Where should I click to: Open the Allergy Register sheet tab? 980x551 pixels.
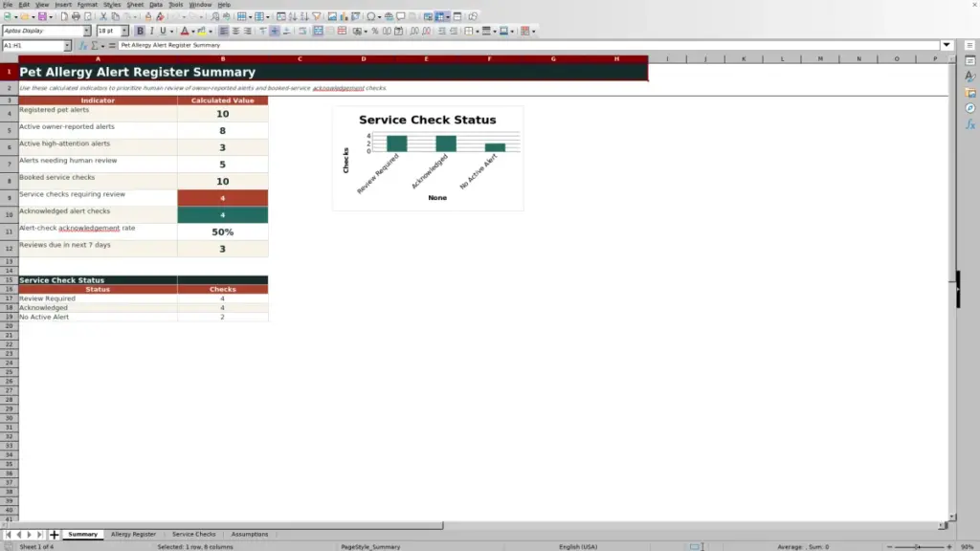coord(133,534)
